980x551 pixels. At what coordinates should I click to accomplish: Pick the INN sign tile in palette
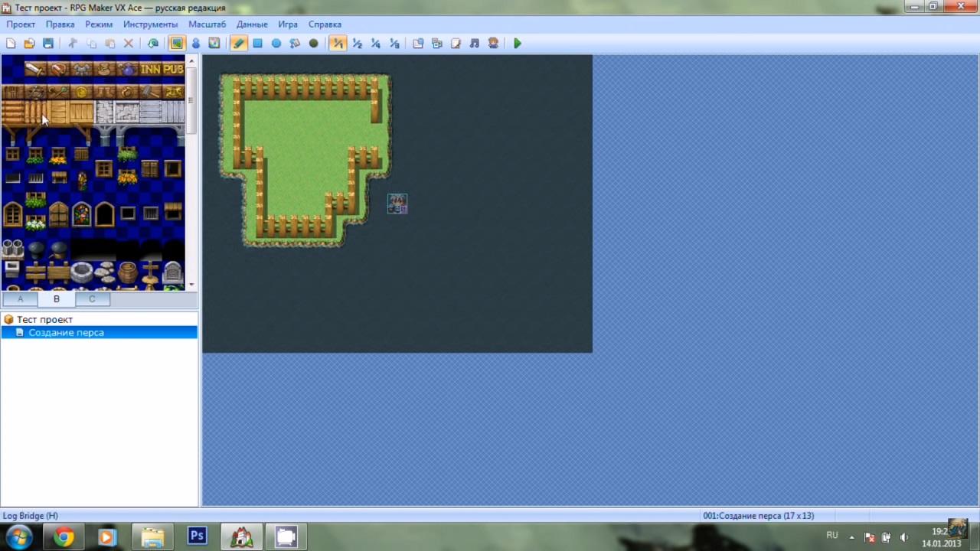click(x=150, y=70)
